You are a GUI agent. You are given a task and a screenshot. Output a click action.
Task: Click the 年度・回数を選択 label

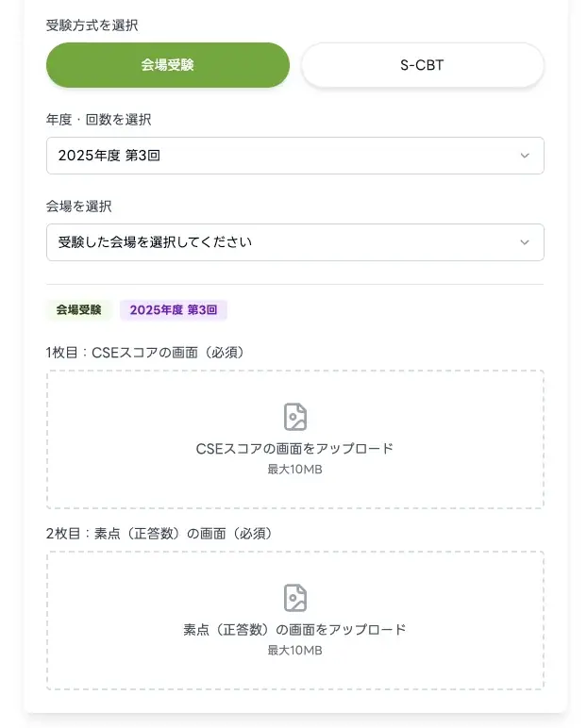click(98, 120)
